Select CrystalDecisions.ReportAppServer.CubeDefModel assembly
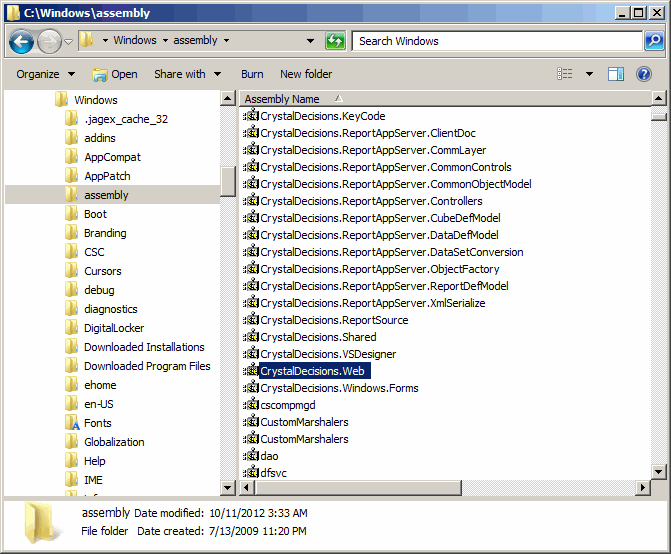 pos(380,218)
